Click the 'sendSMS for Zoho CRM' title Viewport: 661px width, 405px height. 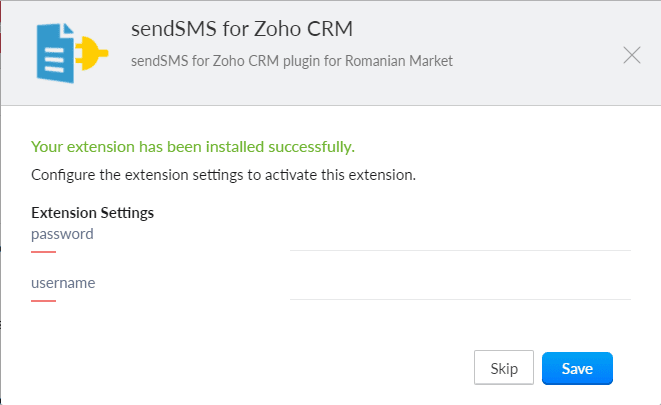[242, 29]
